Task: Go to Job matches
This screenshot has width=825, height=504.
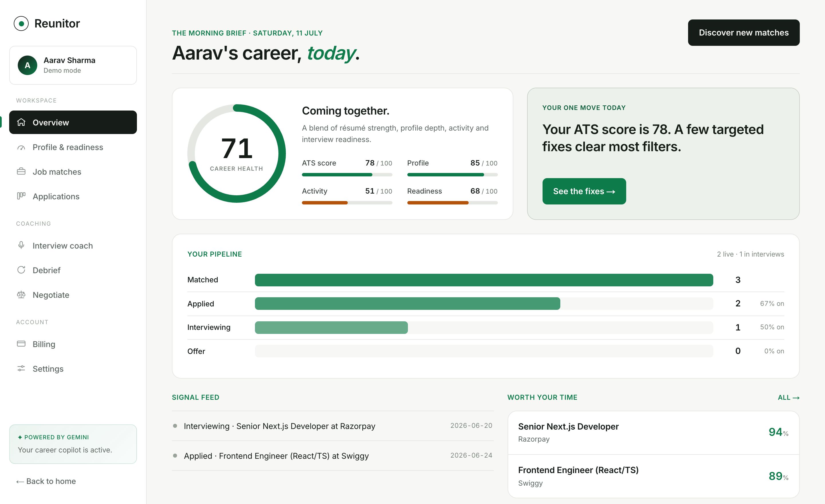Action: (73, 172)
